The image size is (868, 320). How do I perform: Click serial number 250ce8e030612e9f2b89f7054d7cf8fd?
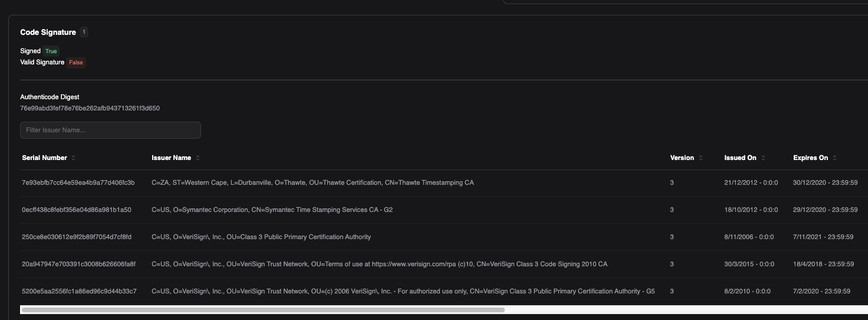pyautogui.click(x=77, y=237)
